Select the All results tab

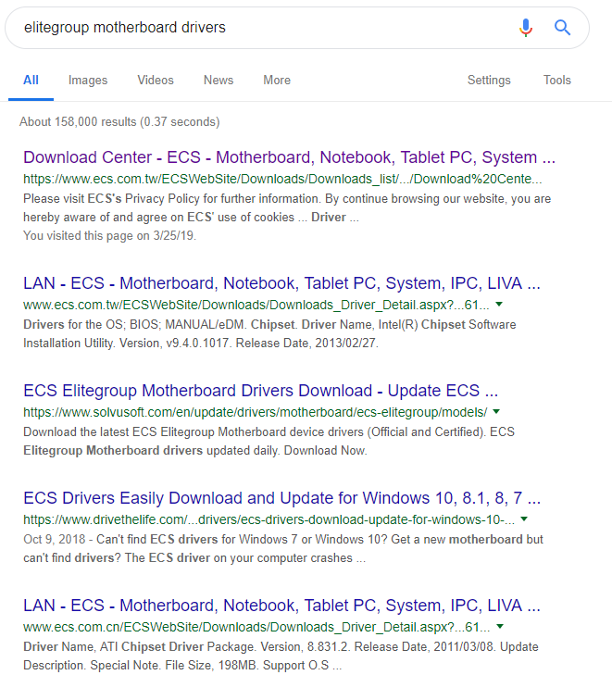31,80
